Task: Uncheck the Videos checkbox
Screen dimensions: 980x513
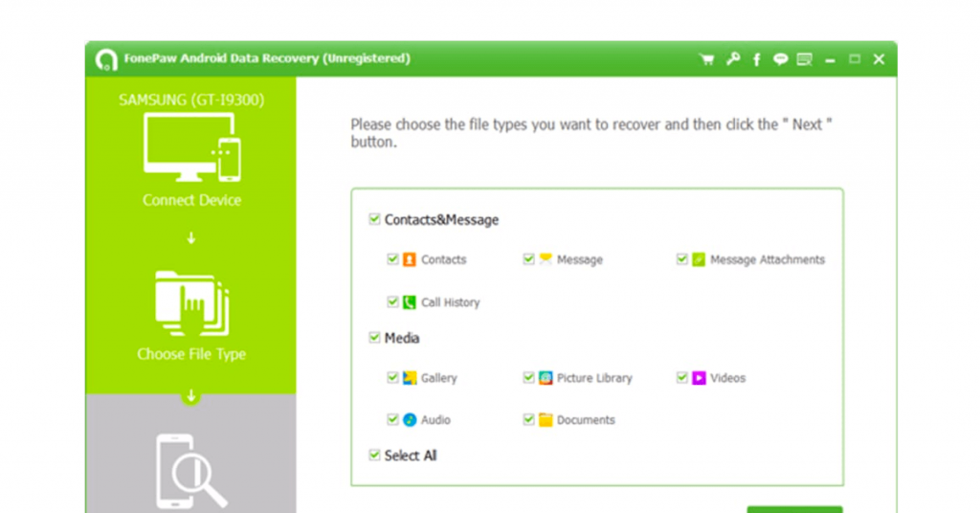Action: 681,377
